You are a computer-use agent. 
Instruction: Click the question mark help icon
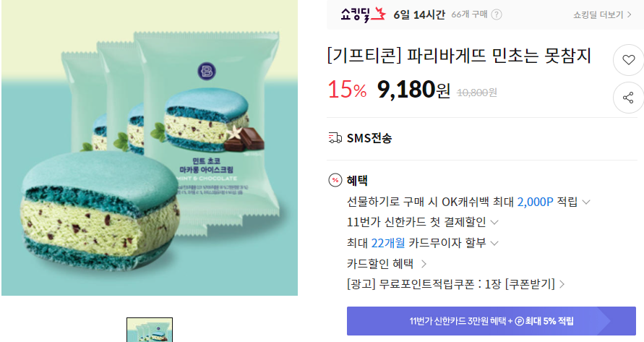tap(496, 14)
